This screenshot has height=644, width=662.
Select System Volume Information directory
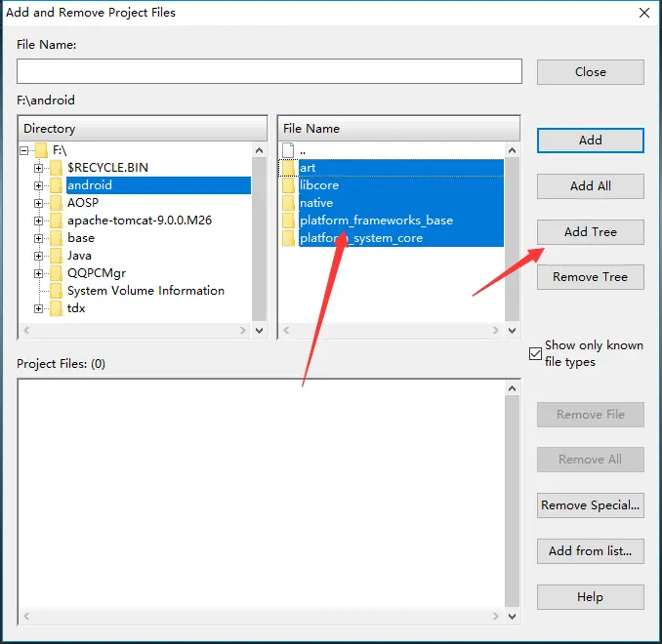coord(145,291)
